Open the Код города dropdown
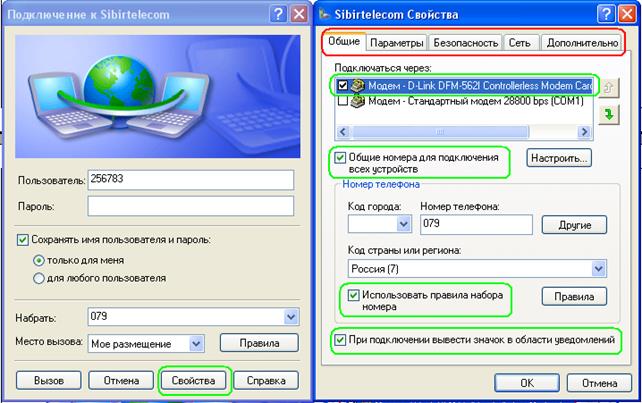 pyautogui.click(x=404, y=224)
